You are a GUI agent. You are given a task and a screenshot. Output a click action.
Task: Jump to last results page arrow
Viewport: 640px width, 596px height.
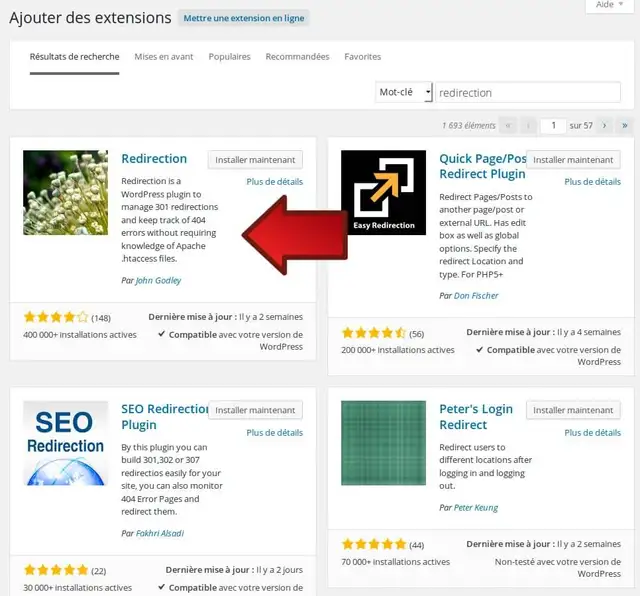point(624,125)
